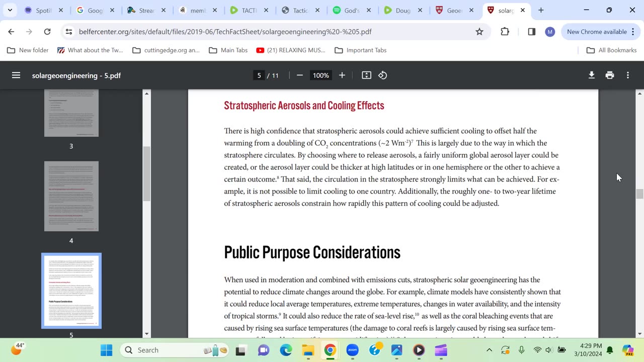Close the Spotify tab
The width and height of the screenshot is (644, 362).
point(61,10)
